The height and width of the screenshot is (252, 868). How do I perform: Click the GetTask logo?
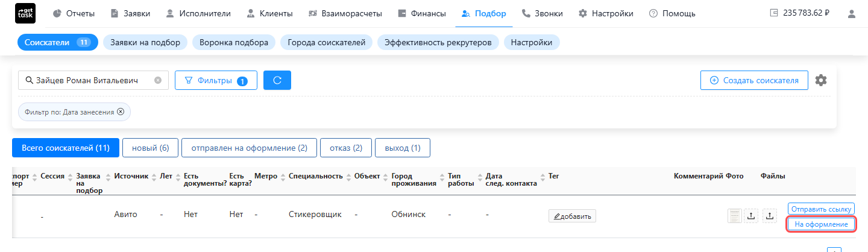coord(25,13)
